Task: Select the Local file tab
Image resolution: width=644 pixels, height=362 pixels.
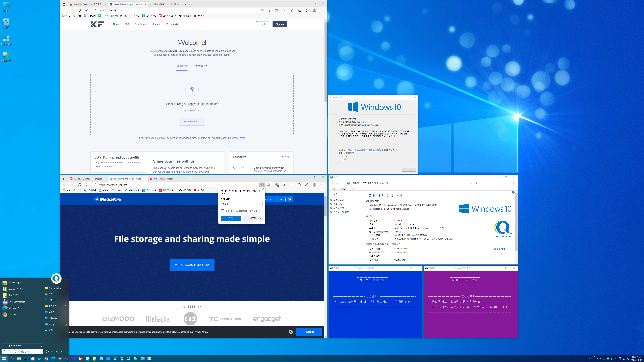Action: (x=182, y=66)
